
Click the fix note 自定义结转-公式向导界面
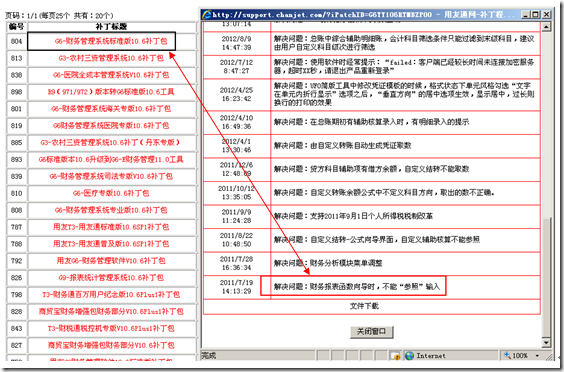point(377,239)
